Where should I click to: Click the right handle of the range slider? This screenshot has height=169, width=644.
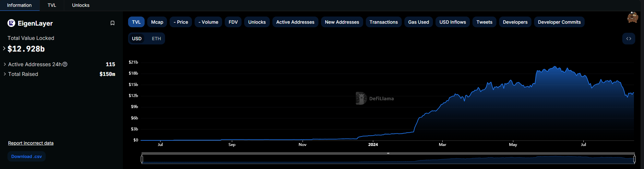(634, 159)
